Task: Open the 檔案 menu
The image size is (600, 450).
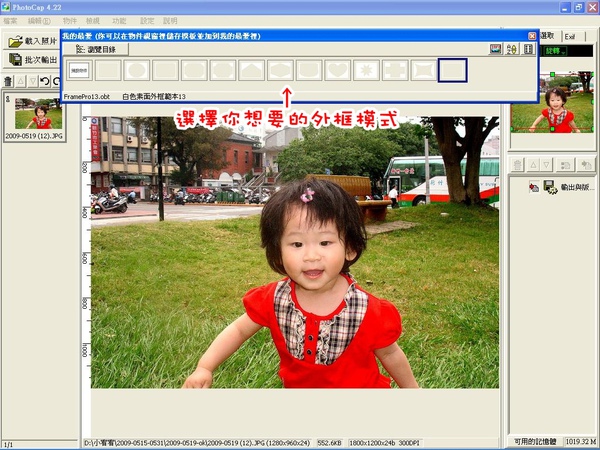Action: coord(10,21)
